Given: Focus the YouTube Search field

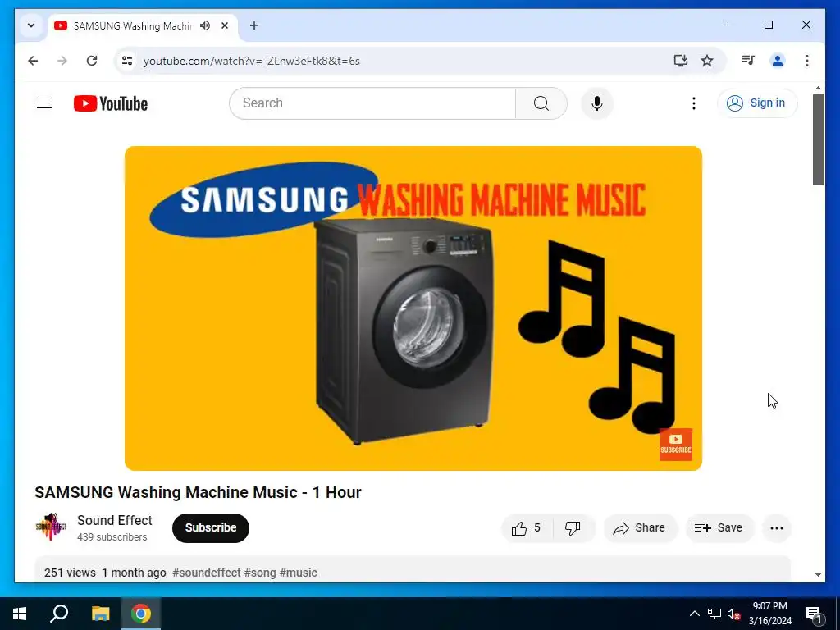Looking at the screenshot, I should tap(372, 103).
